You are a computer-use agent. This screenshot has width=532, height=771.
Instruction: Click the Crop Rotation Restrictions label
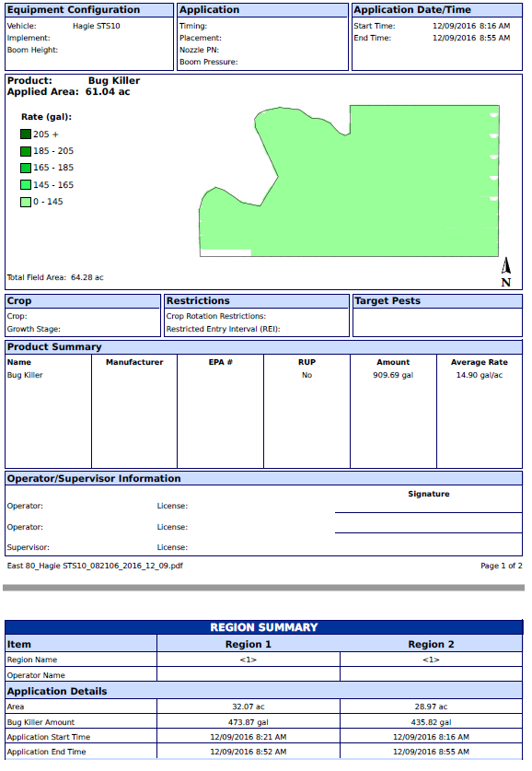pos(215,316)
